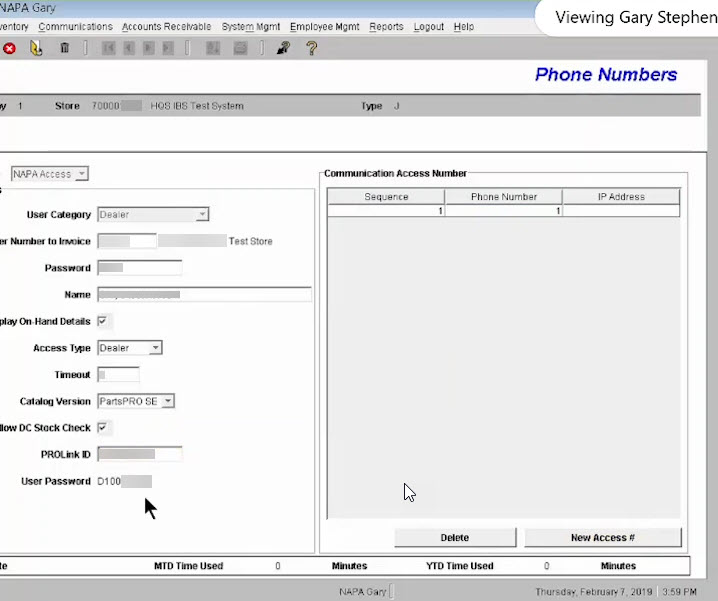
Task: Click the '3:59 PM' clock in status bar
Action: [680, 592]
